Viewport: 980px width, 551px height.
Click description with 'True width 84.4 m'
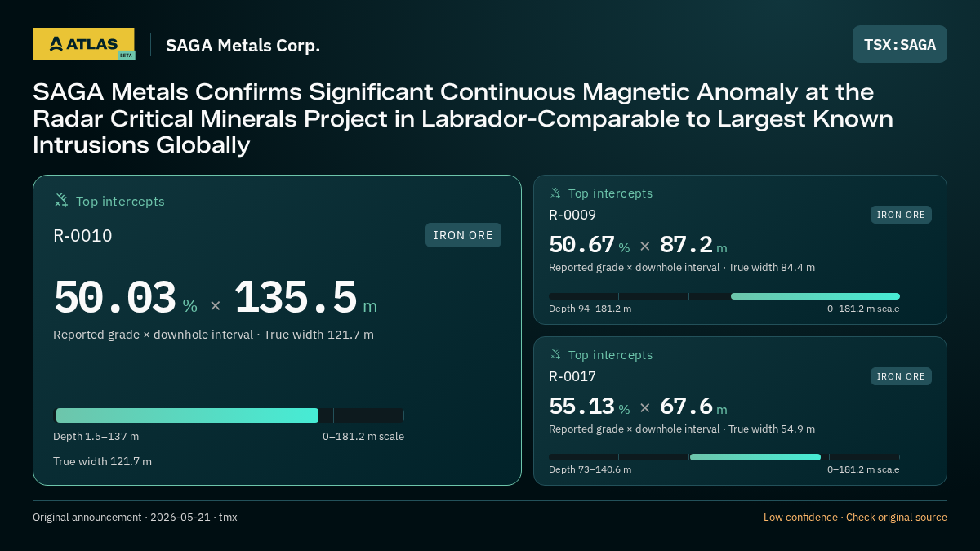pyautogui.click(x=682, y=267)
